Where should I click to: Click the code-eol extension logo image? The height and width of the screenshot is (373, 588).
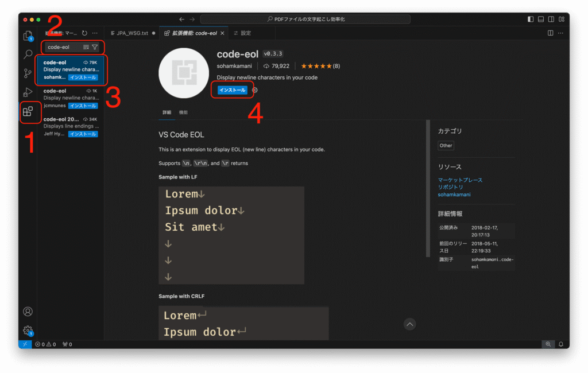click(x=184, y=73)
